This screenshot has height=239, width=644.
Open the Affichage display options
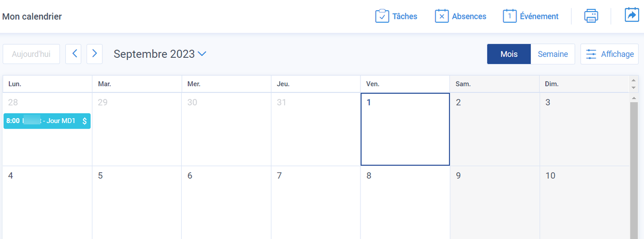pyautogui.click(x=609, y=54)
